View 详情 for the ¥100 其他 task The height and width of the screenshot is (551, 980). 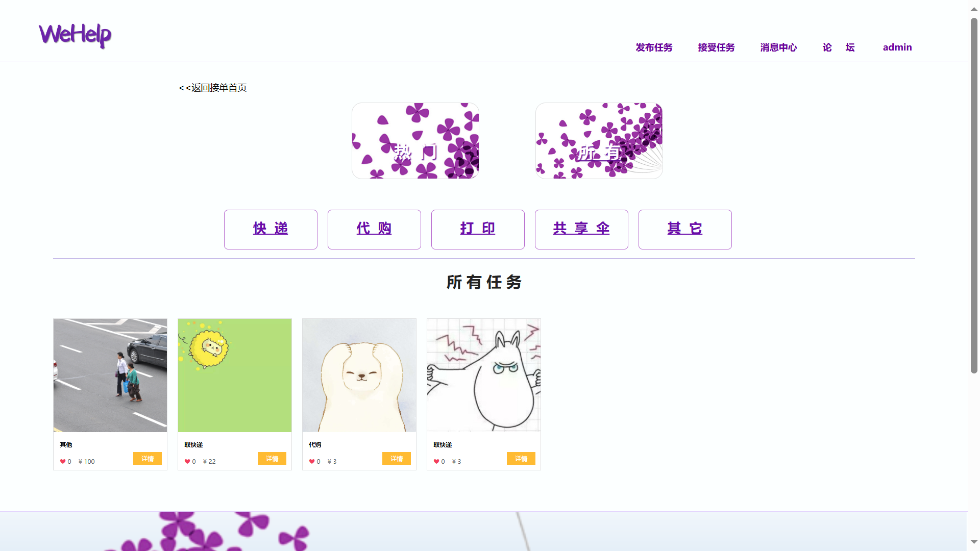(x=148, y=459)
